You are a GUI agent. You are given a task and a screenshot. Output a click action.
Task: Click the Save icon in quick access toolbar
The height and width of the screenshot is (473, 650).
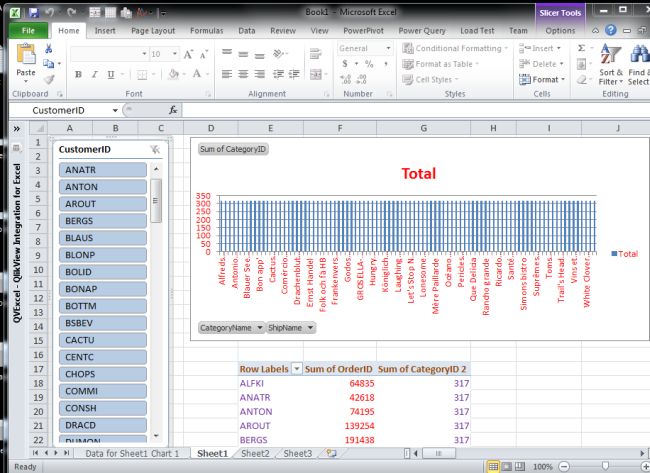tap(33, 12)
